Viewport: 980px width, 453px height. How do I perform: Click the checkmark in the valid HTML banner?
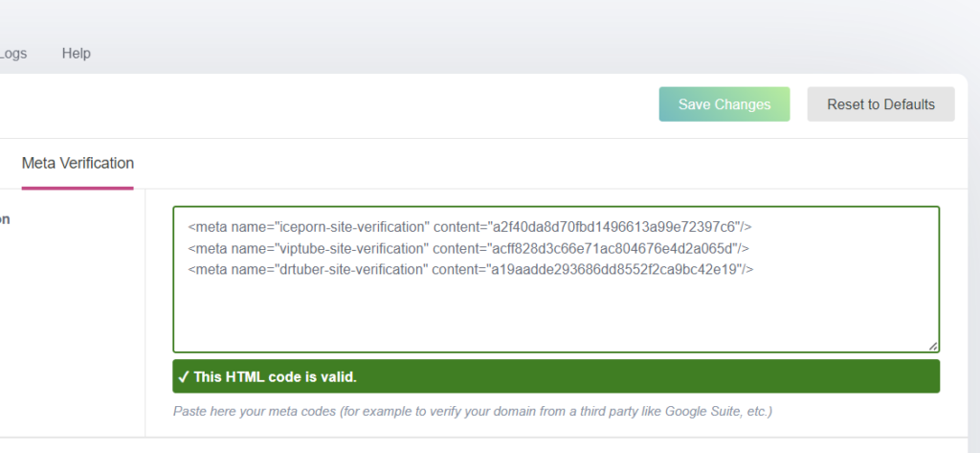click(x=184, y=376)
